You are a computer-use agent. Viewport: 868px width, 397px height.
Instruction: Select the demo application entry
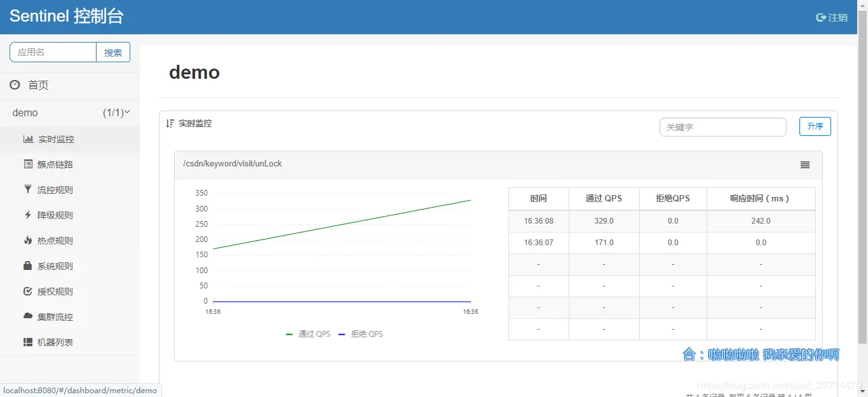pyautogui.click(x=70, y=112)
